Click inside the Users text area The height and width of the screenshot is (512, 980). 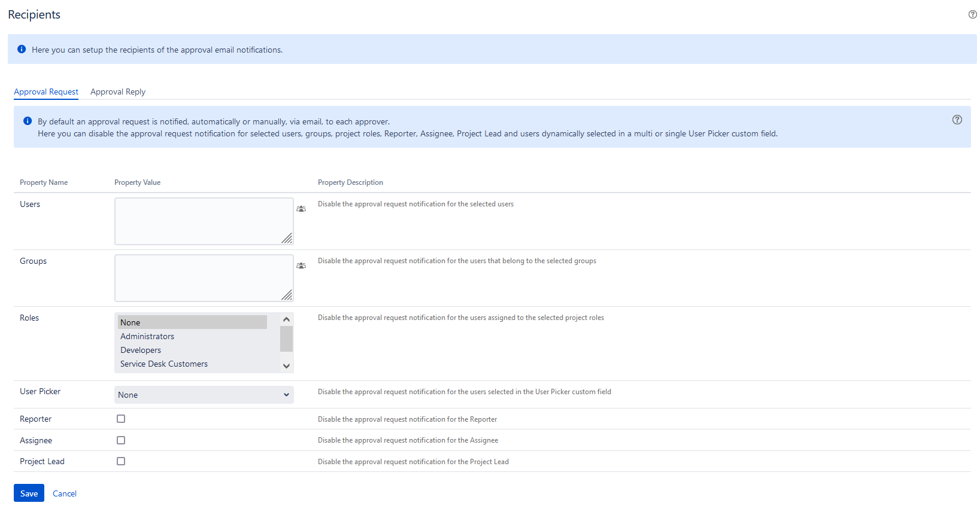click(204, 221)
